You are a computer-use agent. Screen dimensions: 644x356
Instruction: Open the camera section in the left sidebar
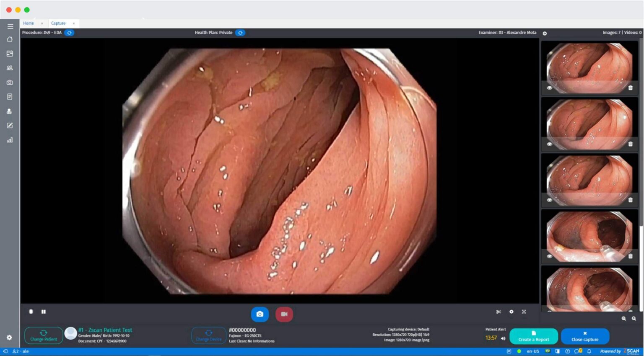[10, 82]
